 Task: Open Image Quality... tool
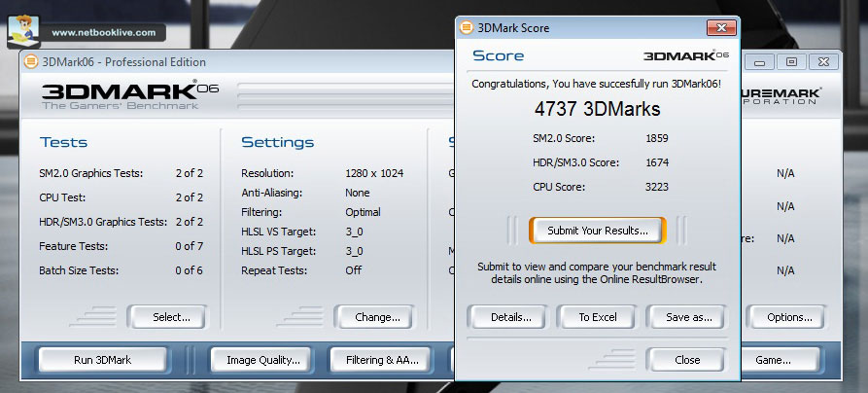[263, 360]
